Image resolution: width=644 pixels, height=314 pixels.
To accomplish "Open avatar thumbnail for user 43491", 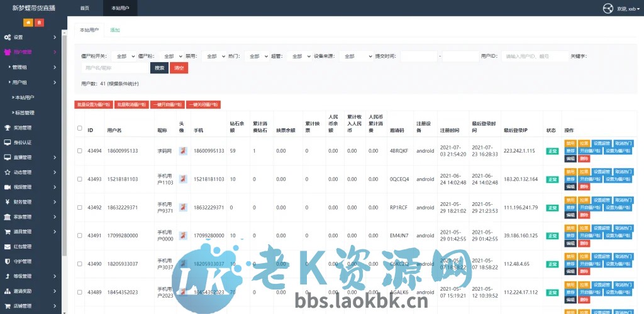I will pyautogui.click(x=183, y=235).
